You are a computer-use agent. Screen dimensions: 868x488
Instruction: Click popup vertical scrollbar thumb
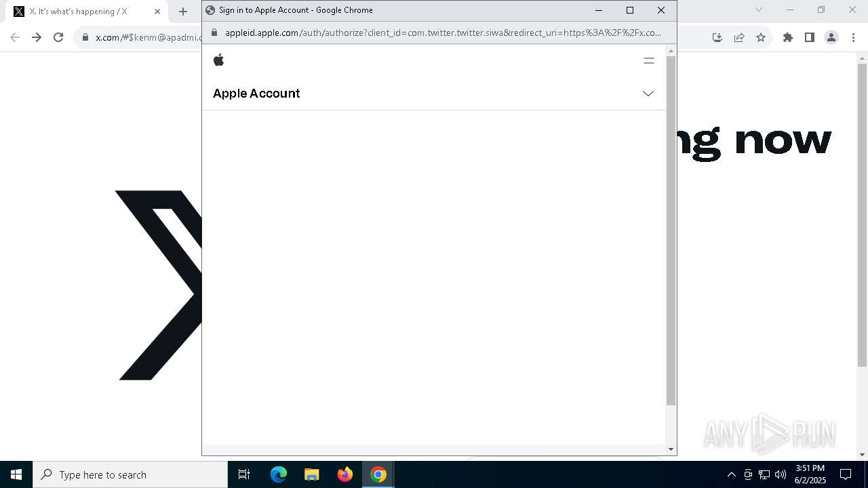(x=671, y=230)
